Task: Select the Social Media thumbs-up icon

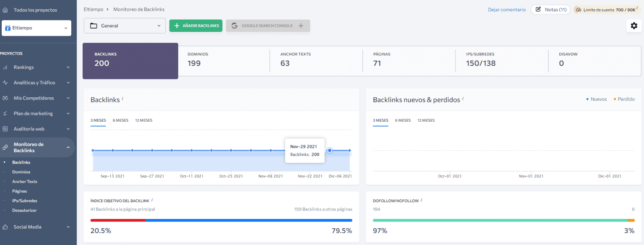Action: point(5,227)
